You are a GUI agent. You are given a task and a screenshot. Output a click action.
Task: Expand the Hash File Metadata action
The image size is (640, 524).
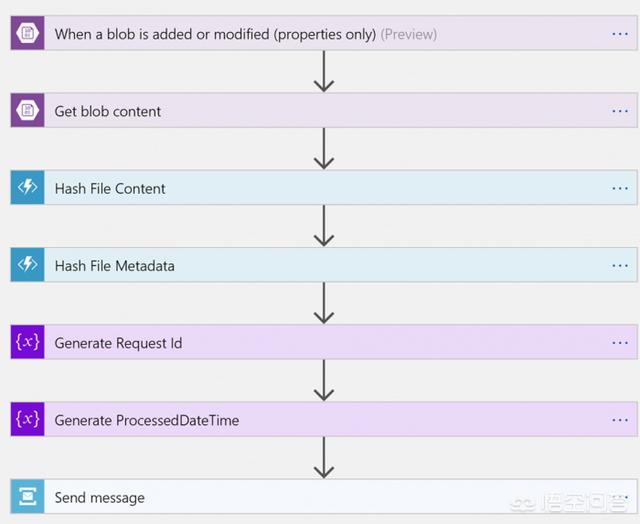point(115,265)
